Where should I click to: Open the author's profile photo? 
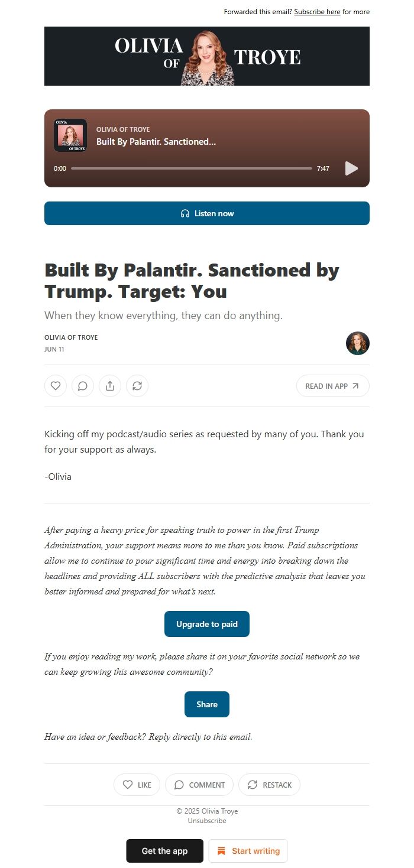point(357,343)
